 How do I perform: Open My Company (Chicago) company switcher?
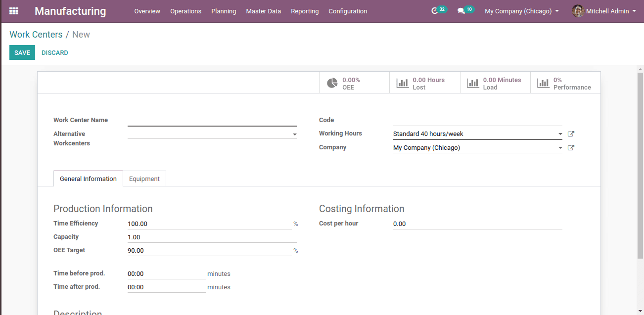[522, 11]
